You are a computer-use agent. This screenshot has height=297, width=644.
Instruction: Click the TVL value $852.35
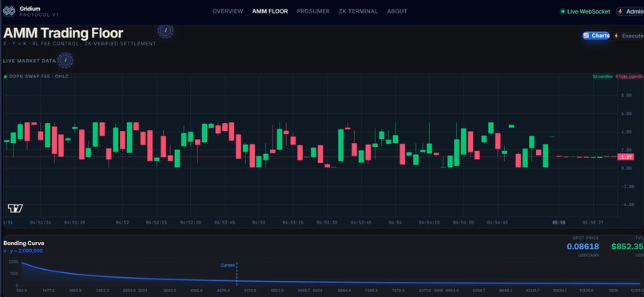(x=627, y=247)
